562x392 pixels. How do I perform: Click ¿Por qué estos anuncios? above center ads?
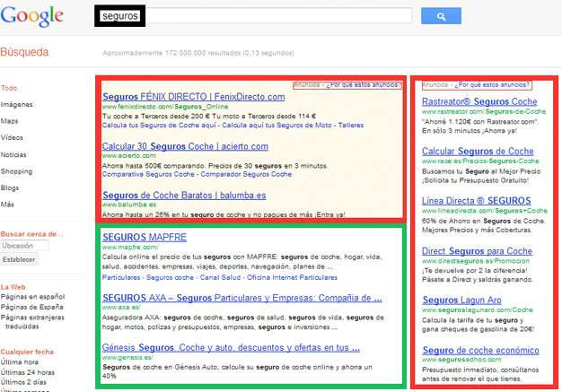(364, 85)
